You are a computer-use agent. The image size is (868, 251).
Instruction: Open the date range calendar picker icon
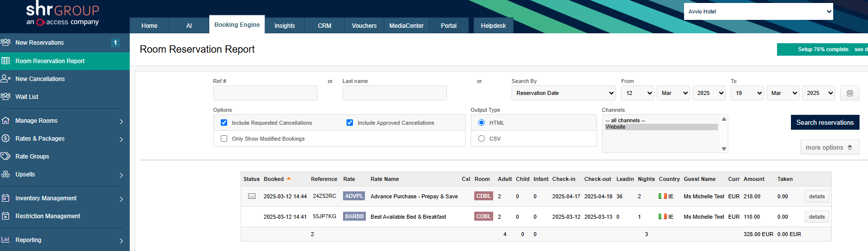click(x=850, y=93)
